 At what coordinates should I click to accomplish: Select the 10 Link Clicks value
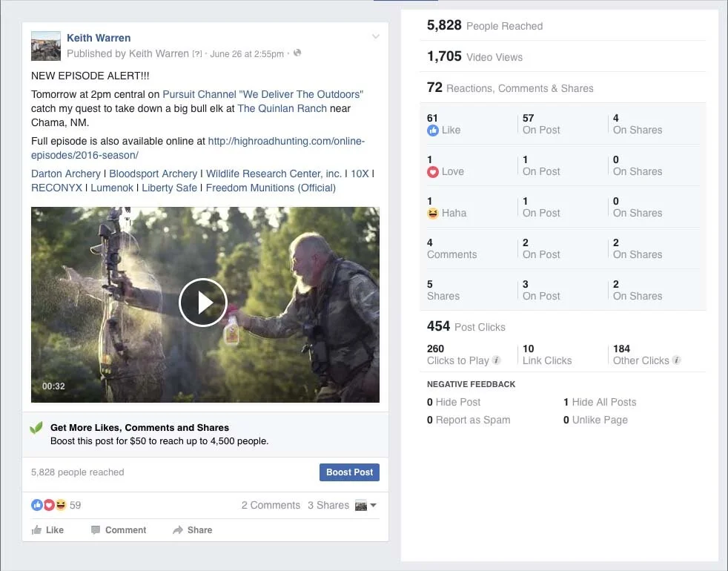[529, 349]
